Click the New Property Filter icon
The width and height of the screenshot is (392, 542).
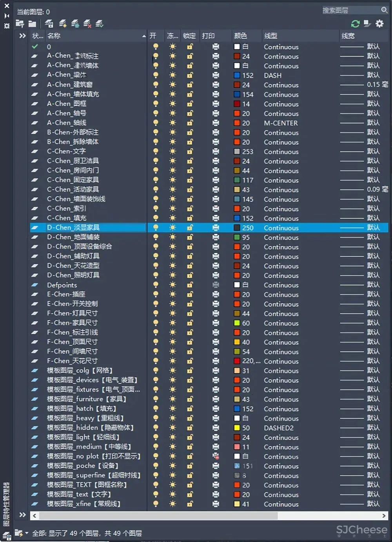point(20,24)
